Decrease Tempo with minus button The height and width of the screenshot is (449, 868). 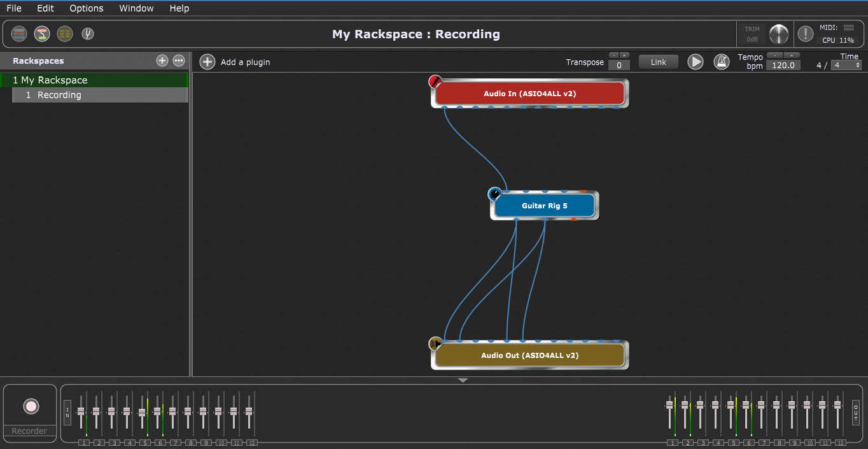coord(774,55)
